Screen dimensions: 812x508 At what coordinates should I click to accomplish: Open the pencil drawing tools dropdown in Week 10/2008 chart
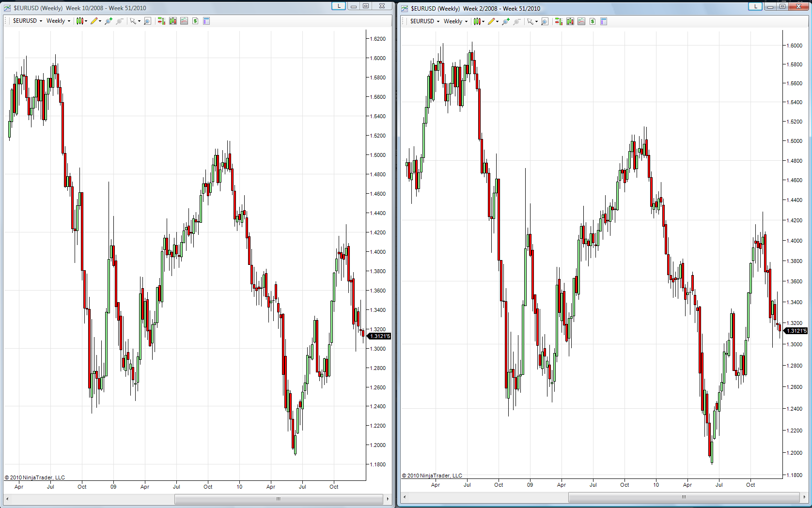point(95,21)
